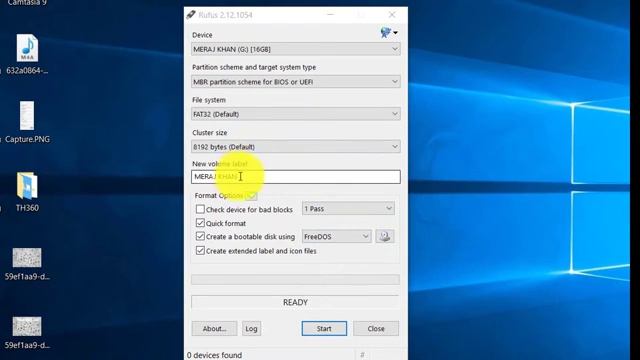Minimize the Rufus window
This screenshot has width=640, height=360.
331,15
